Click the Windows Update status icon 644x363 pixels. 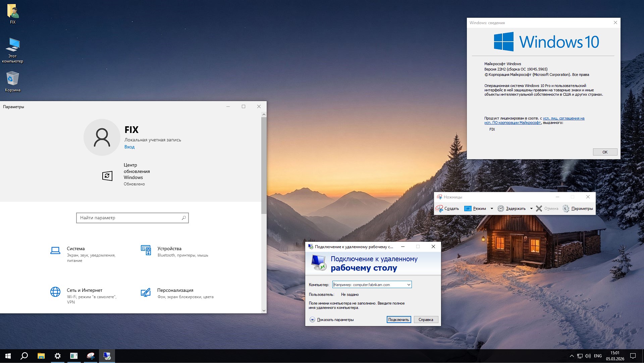pyautogui.click(x=107, y=176)
